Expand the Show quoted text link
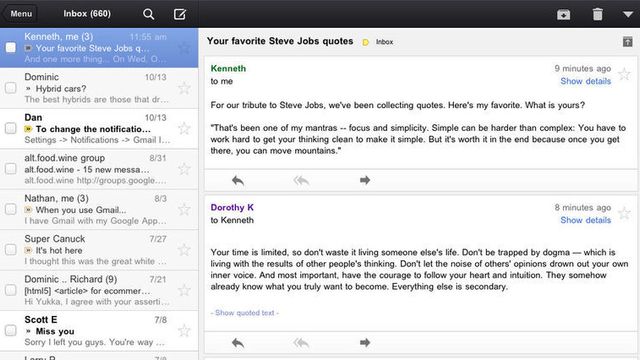Image resolution: width=640 pixels, height=360 pixels. 245,313
